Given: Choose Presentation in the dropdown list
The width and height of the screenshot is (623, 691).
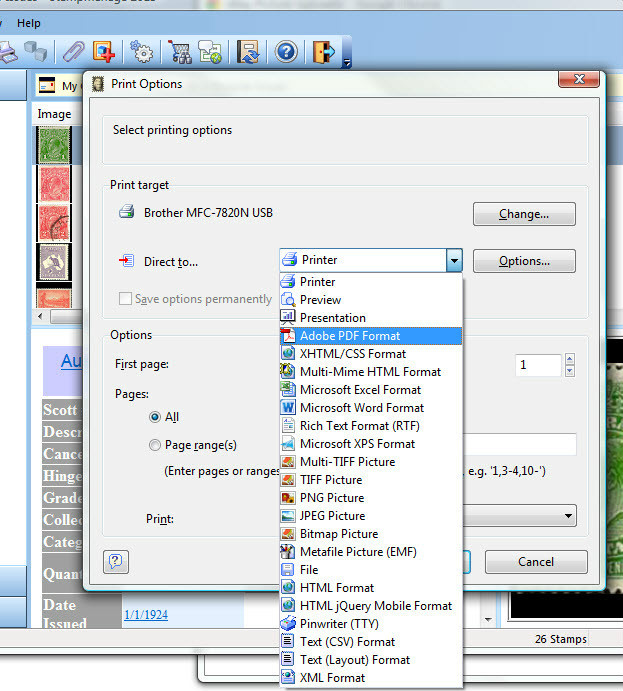Looking at the screenshot, I should (x=371, y=318).
